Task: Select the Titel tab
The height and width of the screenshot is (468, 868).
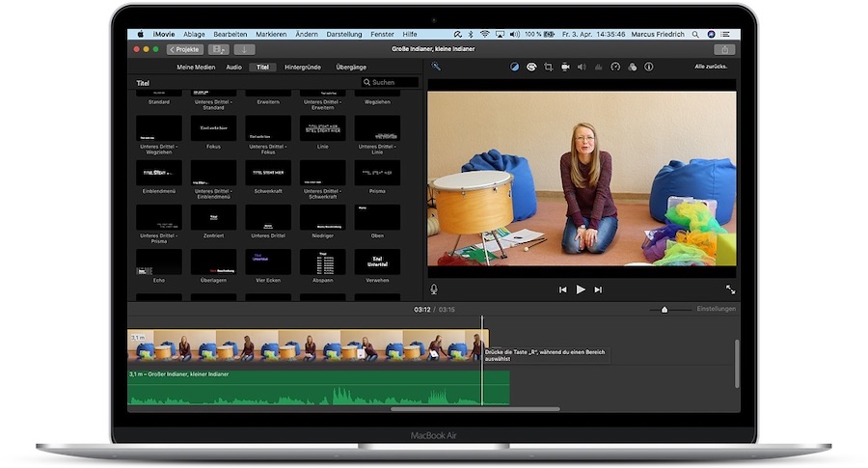Action: pyautogui.click(x=262, y=67)
